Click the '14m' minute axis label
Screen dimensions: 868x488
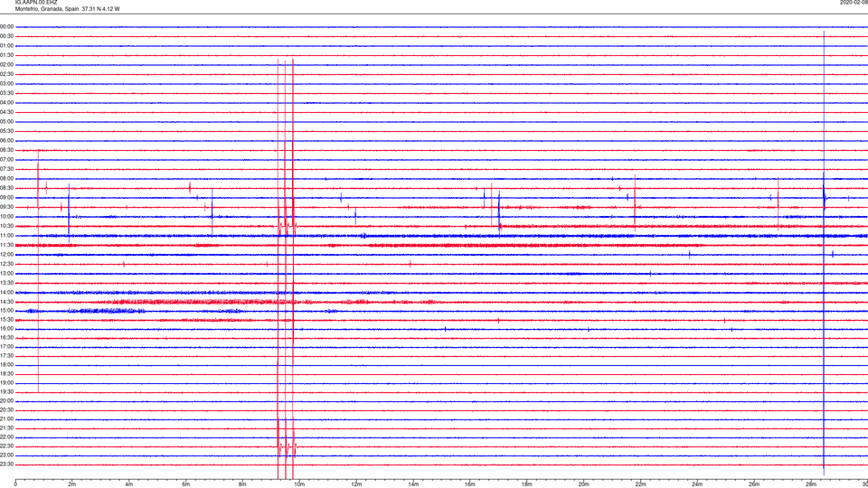(413, 484)
